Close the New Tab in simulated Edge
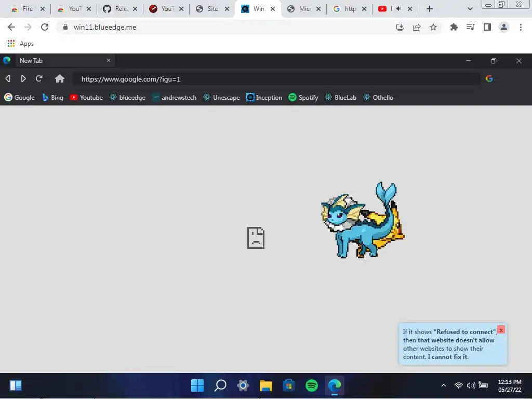This screenshot has width=532, height=399. click(x=109, y=60)
